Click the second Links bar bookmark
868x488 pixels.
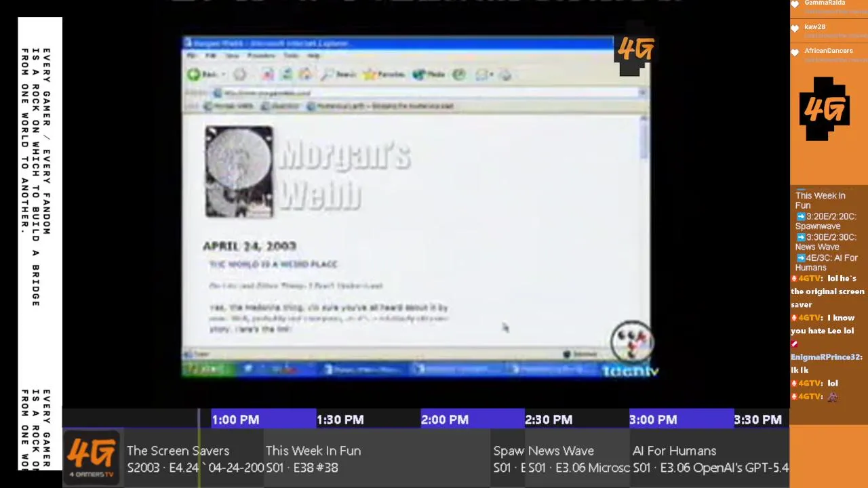280,106
